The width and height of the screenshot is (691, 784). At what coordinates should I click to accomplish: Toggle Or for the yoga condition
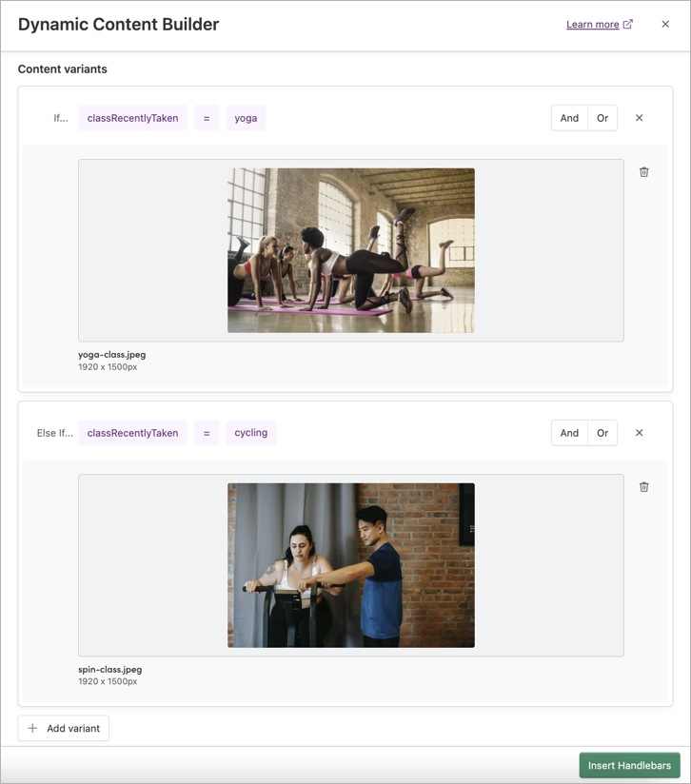point(602,118)
